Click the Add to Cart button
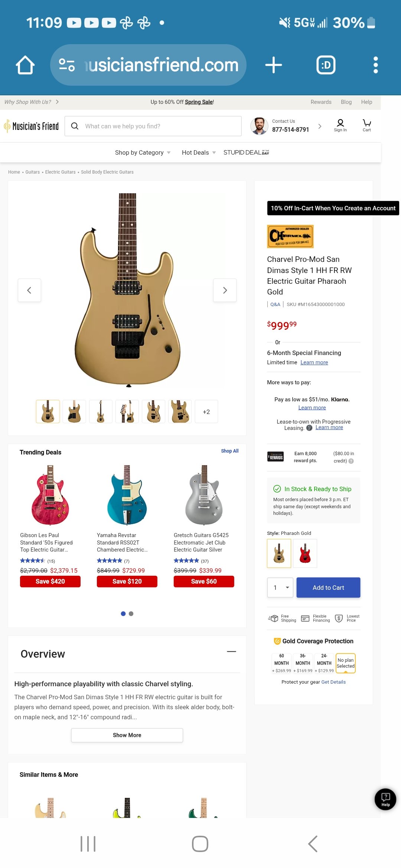 [328, 588]
